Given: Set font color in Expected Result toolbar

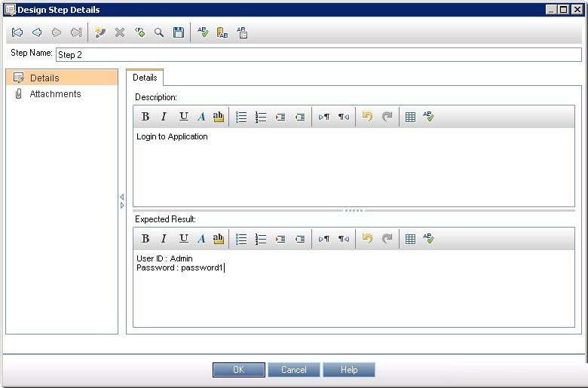Looking at the screenshot, I should point(201,238).
